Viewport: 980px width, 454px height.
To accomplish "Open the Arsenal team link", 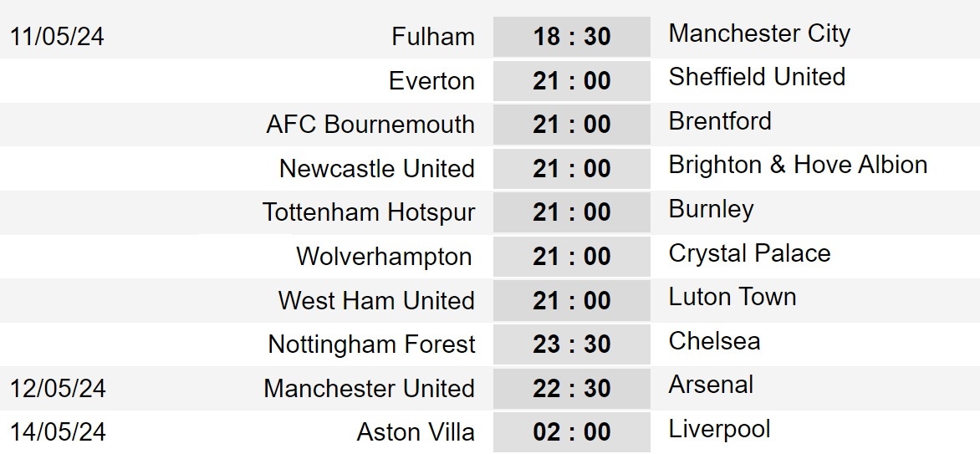I will coord(712,385).
